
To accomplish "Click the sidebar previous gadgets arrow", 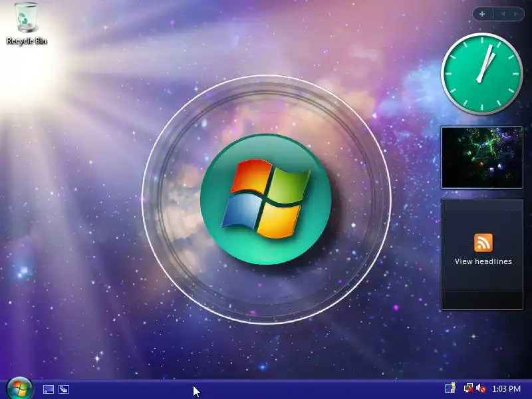I will 503,14.
